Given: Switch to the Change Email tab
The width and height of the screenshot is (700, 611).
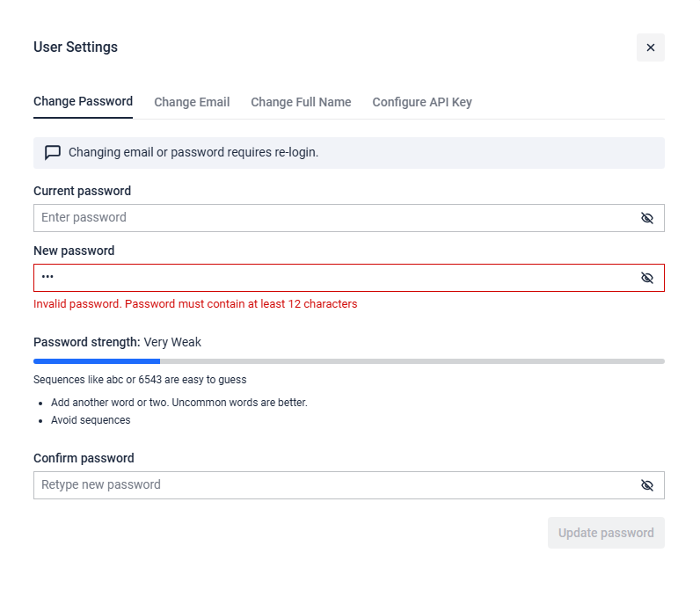Looking at the screenshot, I should [192, 102].
